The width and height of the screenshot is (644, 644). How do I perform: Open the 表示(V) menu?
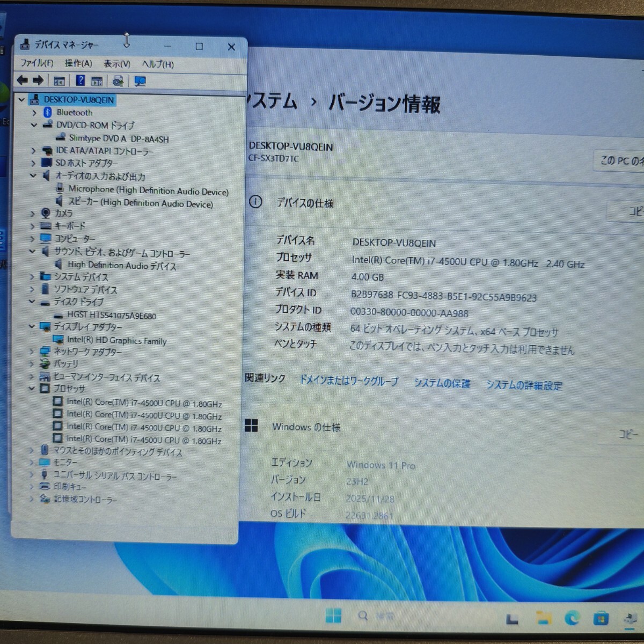coord(117,64)
